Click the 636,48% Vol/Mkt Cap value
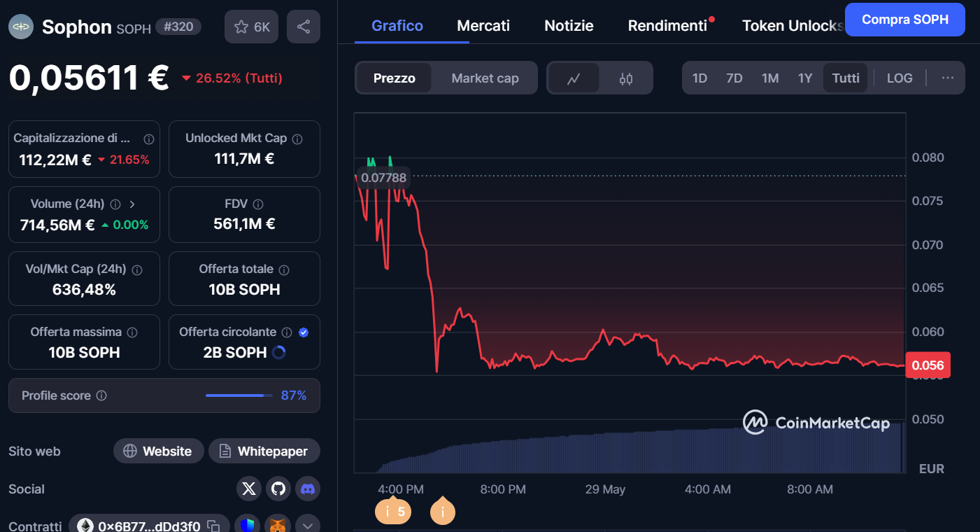This screenshot has width=980, height=532. 84,289
